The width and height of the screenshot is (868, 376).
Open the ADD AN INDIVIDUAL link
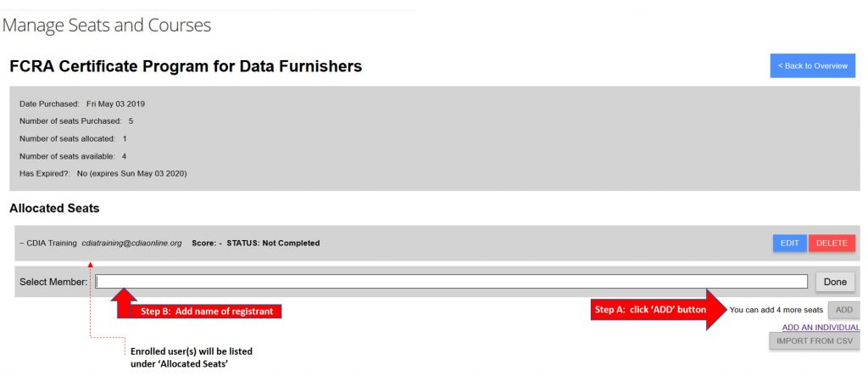coord(821,328)
